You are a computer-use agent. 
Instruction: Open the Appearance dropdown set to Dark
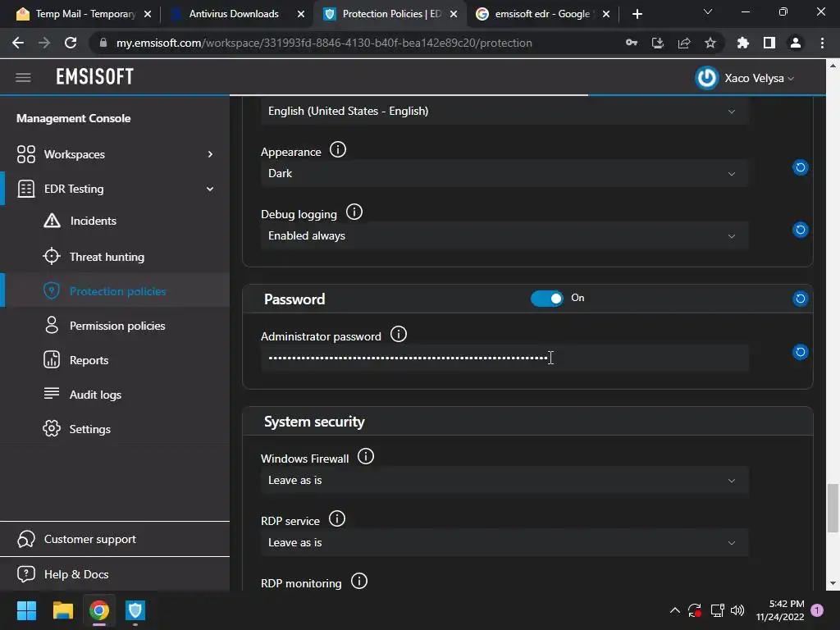coord(504,174)
